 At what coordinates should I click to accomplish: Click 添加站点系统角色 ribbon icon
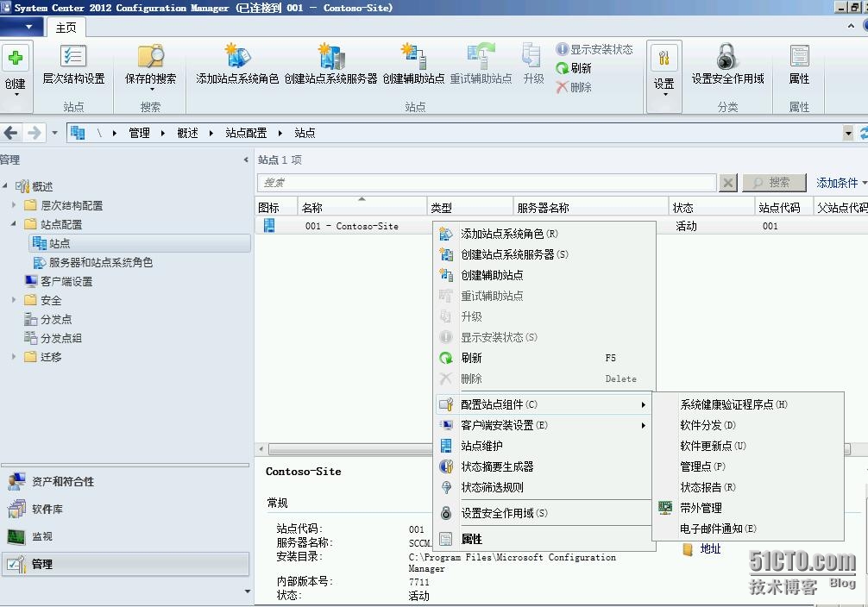pyautogui.click(x=237, y=55)
